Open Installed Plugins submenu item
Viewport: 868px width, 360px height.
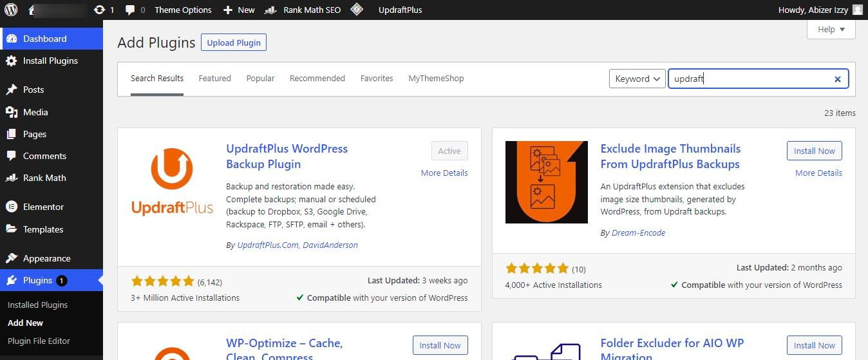[37, 305]
